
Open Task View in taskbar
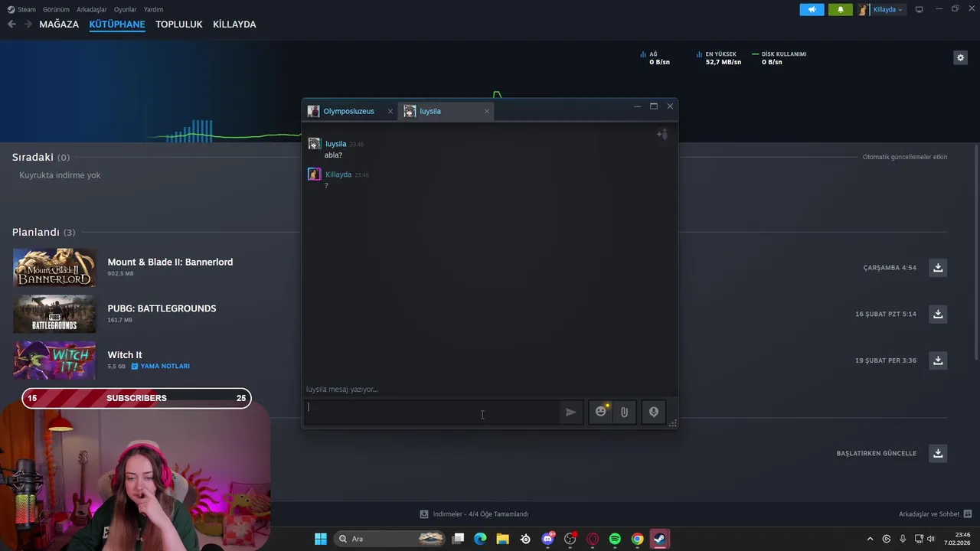[x=458, y=539]
